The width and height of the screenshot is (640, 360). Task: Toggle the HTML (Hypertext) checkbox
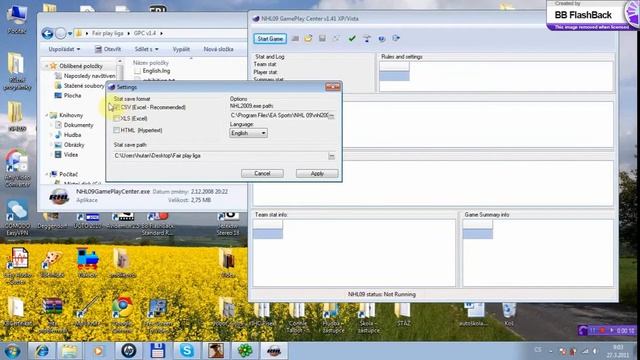(116, 130)
